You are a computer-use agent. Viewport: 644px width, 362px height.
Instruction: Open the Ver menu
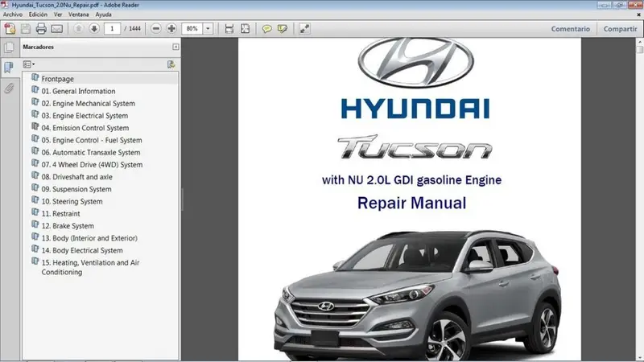coord(58,14)
